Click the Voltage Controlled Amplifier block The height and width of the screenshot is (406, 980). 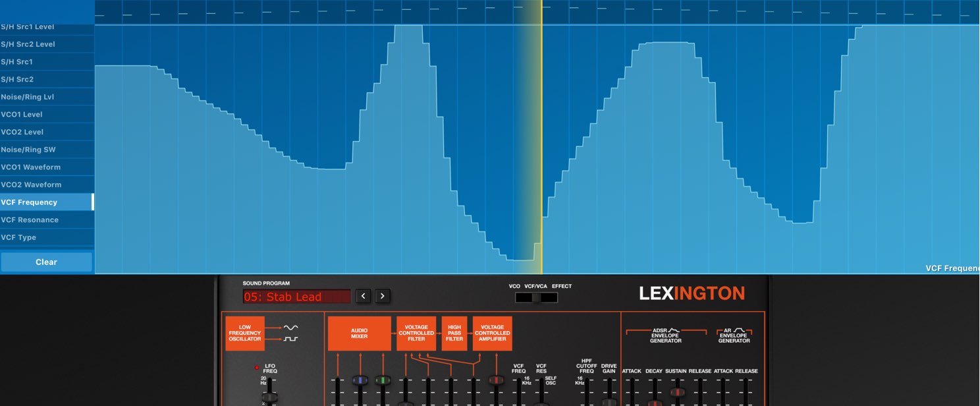tap(492, 333)
